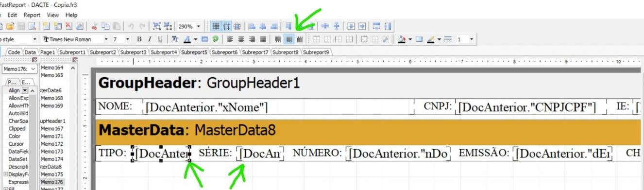Image resolution: width=644 pixels, height=190 pixels.
Task: Center vertically in band icon
Action: click(x=362, y=26)
